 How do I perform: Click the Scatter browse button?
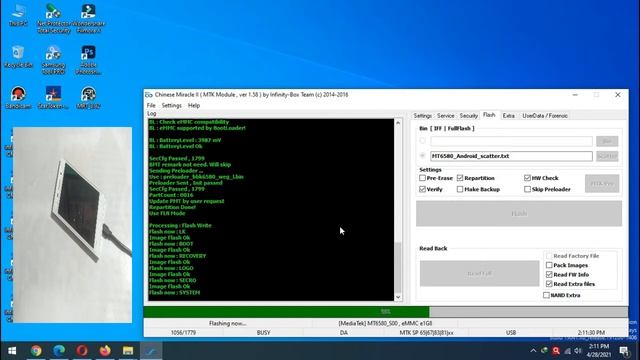click(607, 156)
